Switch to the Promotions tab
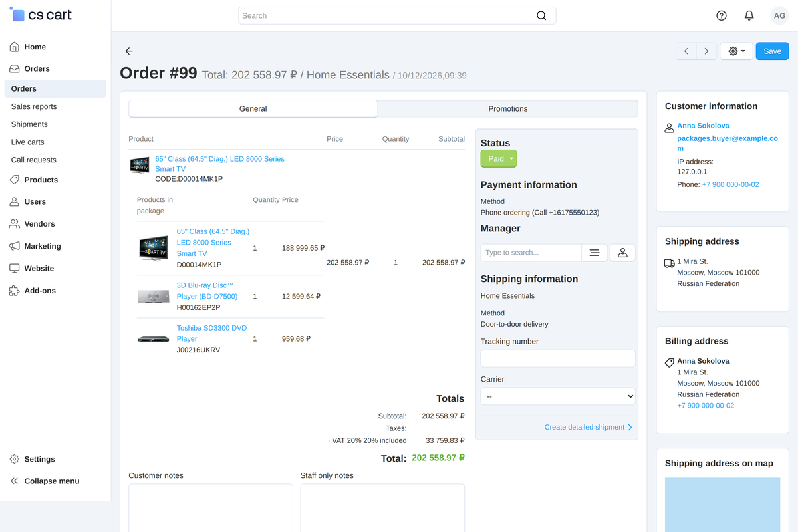This screenshot has width=798, height=532. pos(508,109)
